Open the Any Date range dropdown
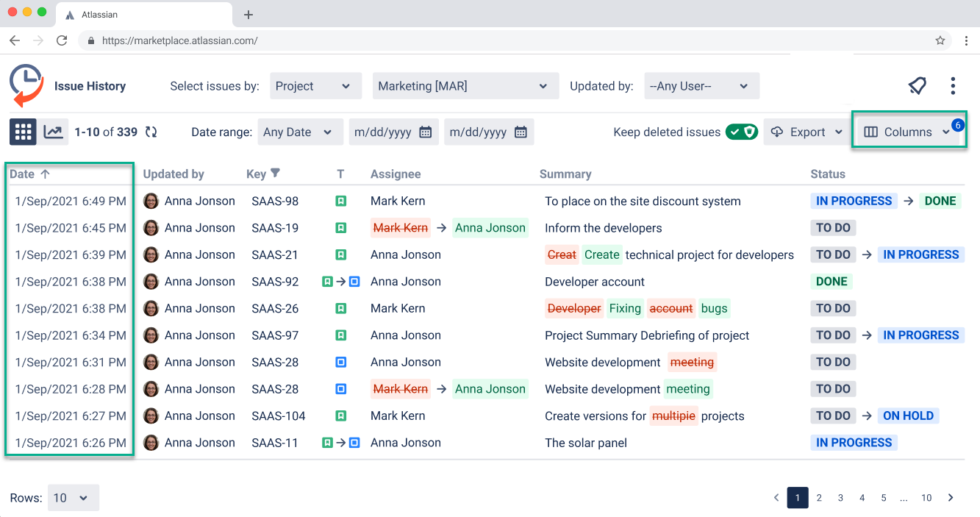980x517 pixels. (x=300, y=132)
